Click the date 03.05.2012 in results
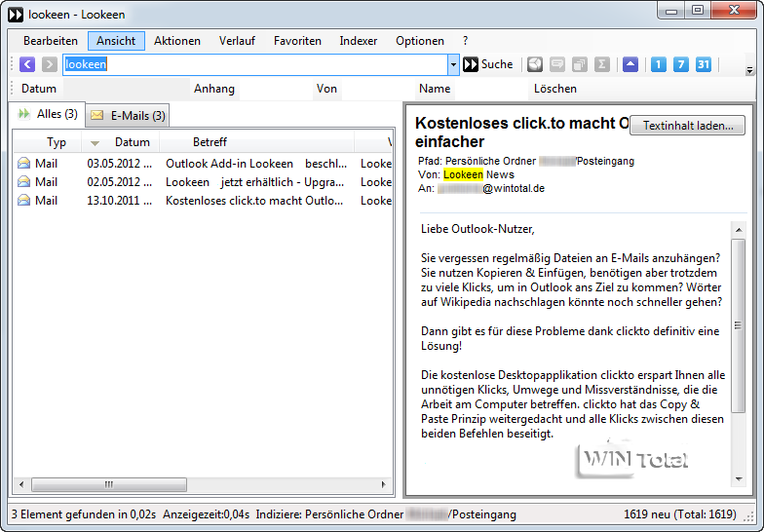 point(119,164)
